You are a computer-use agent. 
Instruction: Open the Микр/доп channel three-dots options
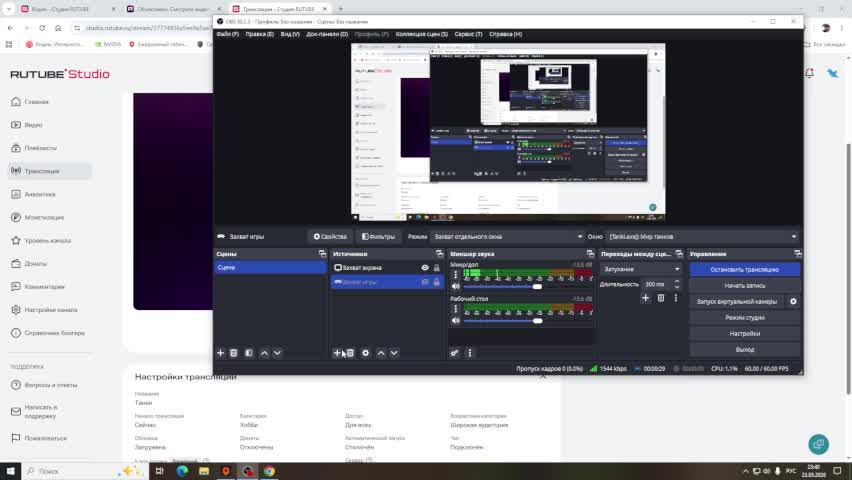point(455,275)
